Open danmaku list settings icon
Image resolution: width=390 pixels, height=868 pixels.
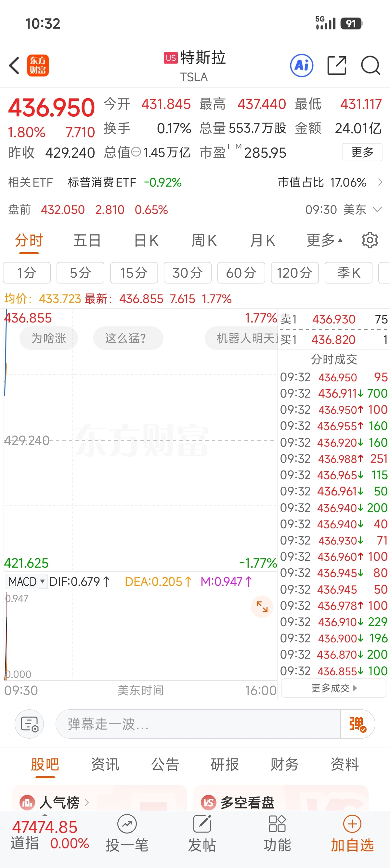[x=29, y=724]
